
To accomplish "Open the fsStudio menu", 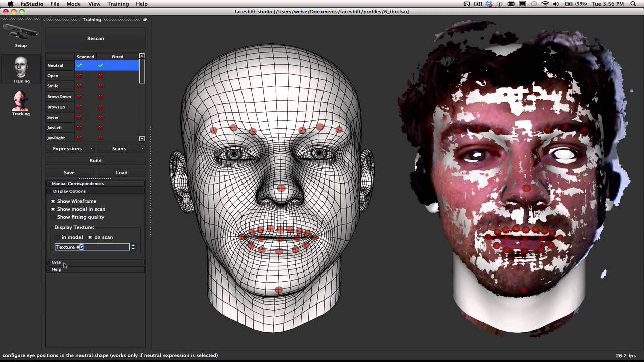I will point(32,4).
